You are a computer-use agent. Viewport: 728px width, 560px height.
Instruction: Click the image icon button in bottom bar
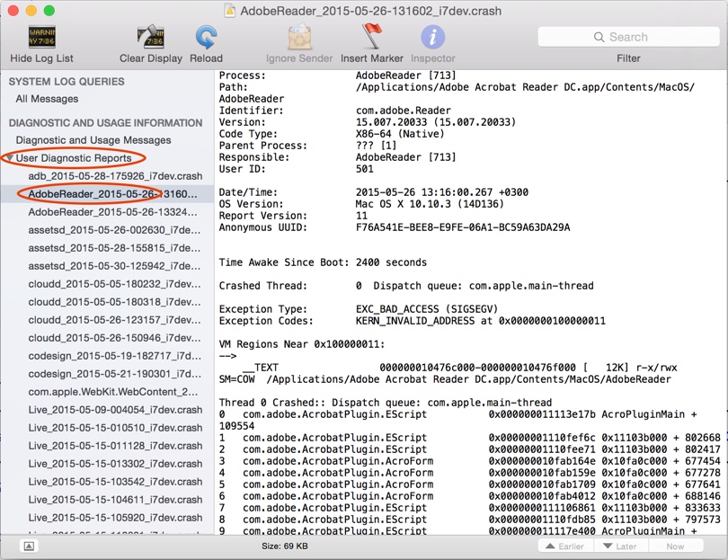click(29, 547)
